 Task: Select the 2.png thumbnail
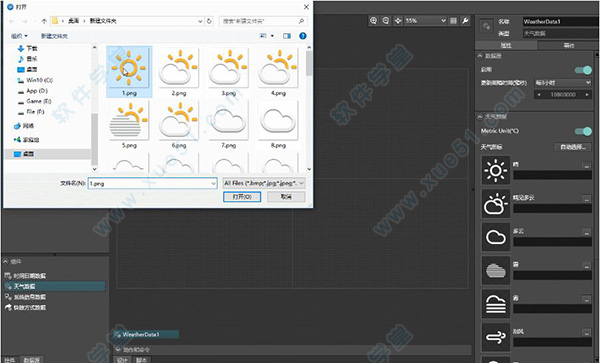coord(179,72)
